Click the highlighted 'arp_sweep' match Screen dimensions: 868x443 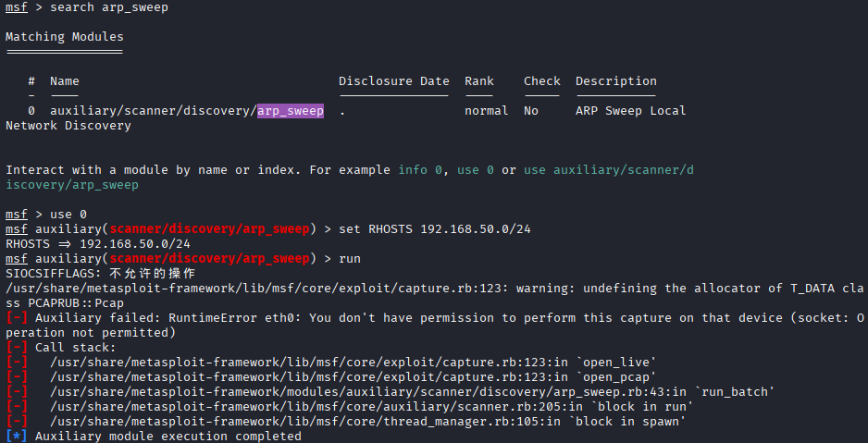(x=291, y=111)
